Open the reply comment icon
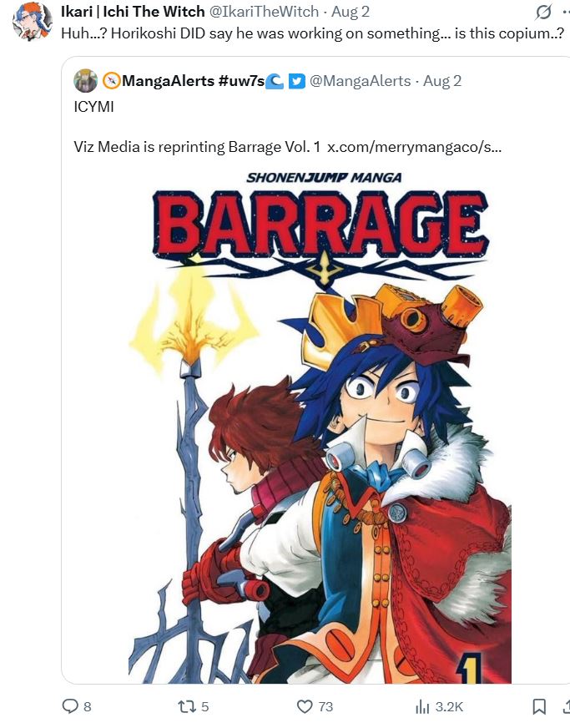570x728 pixels. coord(70,706)
